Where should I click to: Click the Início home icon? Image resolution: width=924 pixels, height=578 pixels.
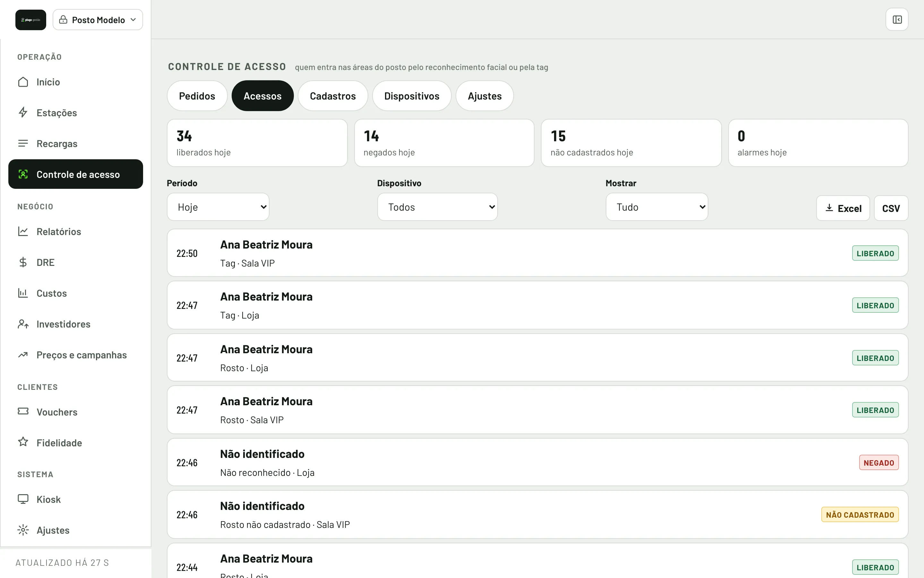pos(23,82)
